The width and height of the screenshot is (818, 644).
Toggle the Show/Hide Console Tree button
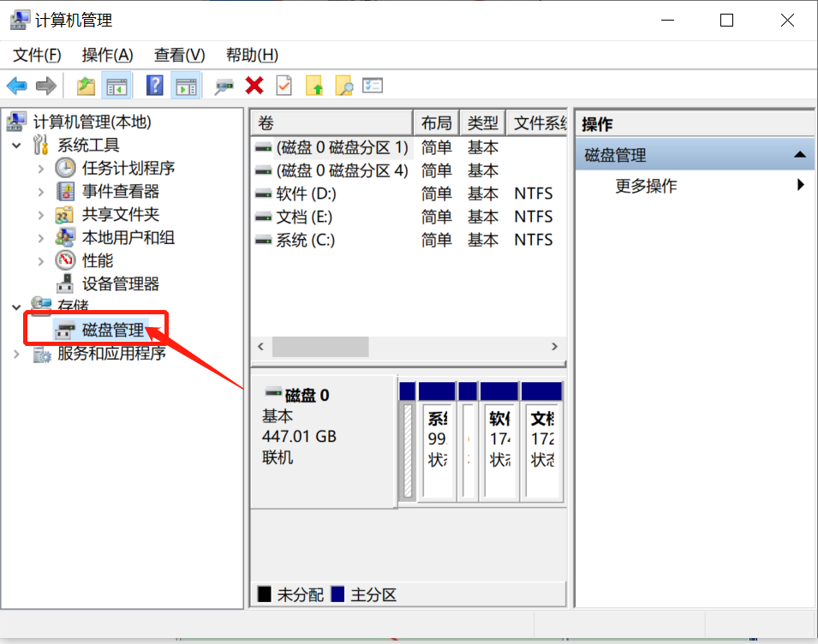116,86
